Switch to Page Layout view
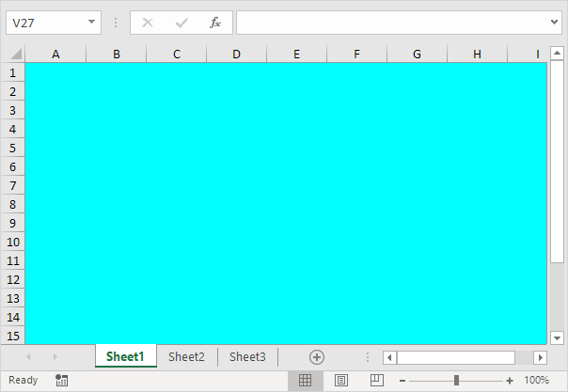 point(341,381)
